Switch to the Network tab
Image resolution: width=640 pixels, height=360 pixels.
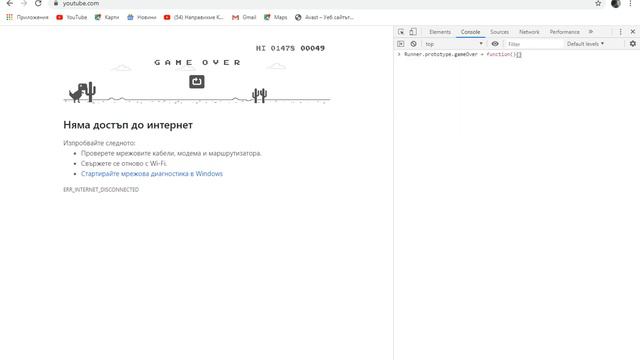(x=529, y=32)
